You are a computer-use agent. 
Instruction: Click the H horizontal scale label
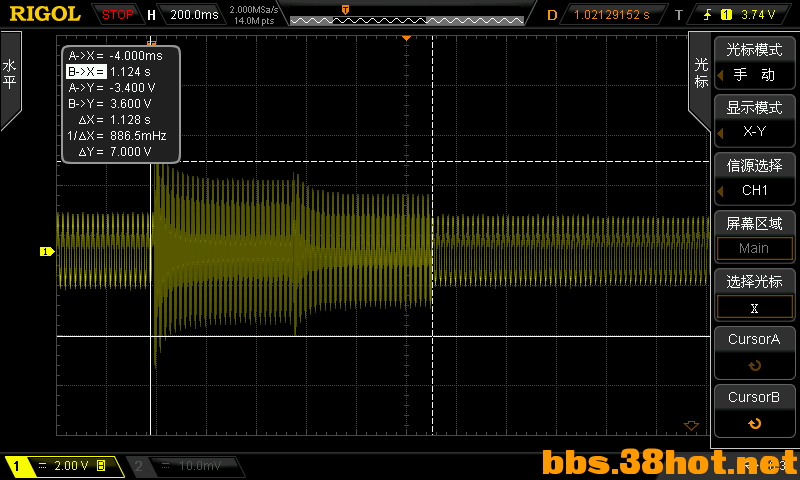pyautogui.click(x=151, y=15)
